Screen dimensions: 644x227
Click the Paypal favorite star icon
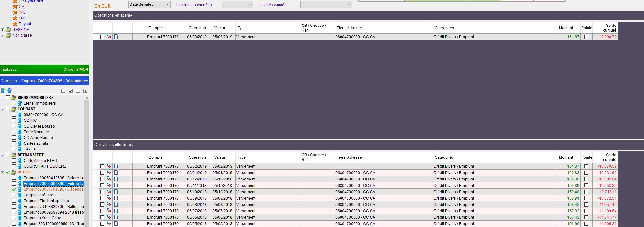15,24
